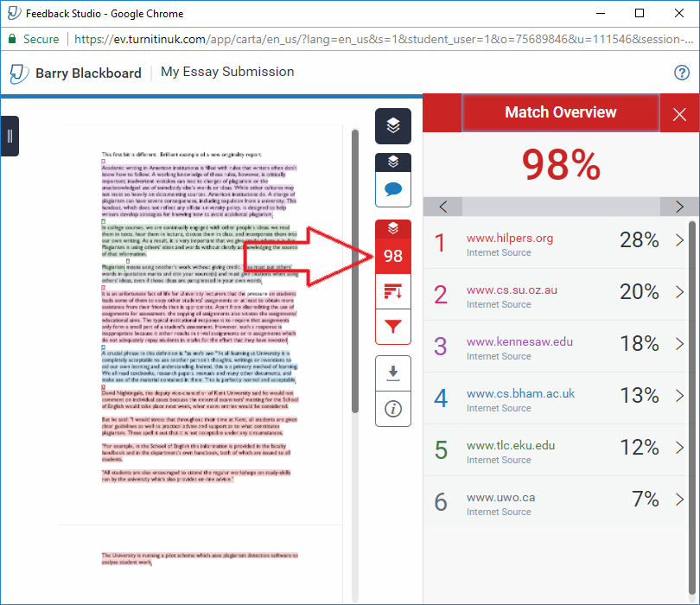Select the Match Overview panel header
The height and width of the screenshot is (605, 700).
560,112
